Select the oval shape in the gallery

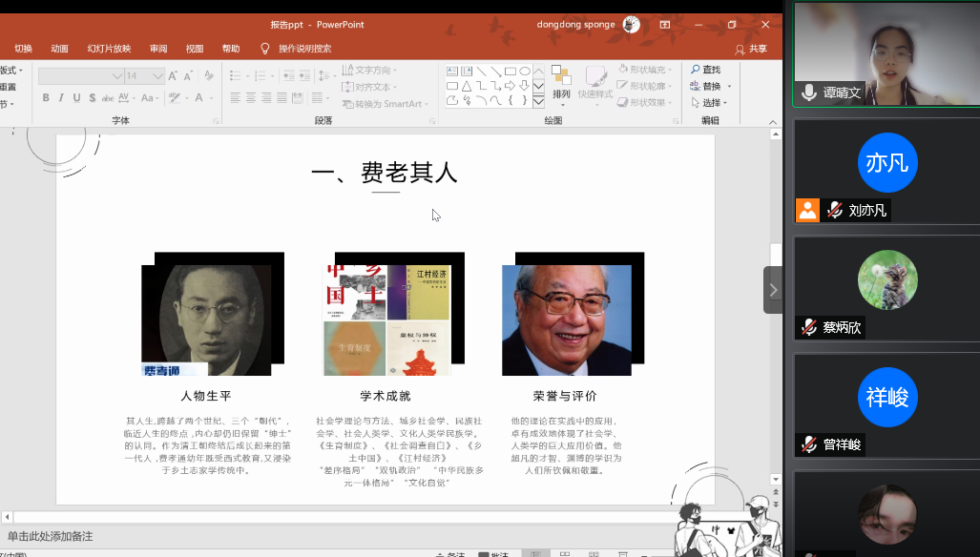[x=525, y=72]
